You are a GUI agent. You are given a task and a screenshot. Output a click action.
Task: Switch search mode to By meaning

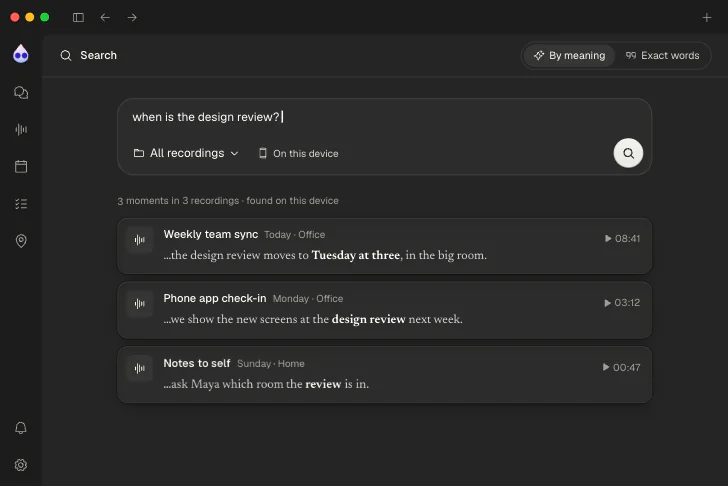pyautogui.click(x=570, y=56)
